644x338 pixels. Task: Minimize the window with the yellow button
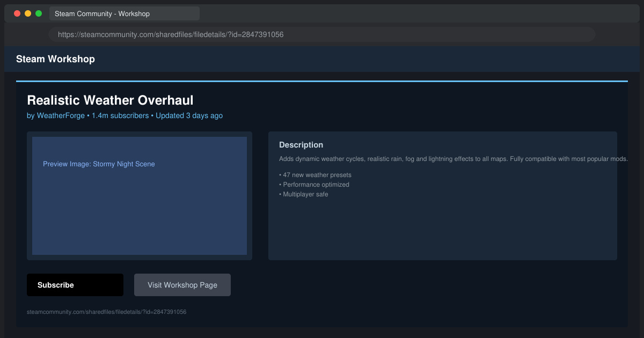click(28, 13)
